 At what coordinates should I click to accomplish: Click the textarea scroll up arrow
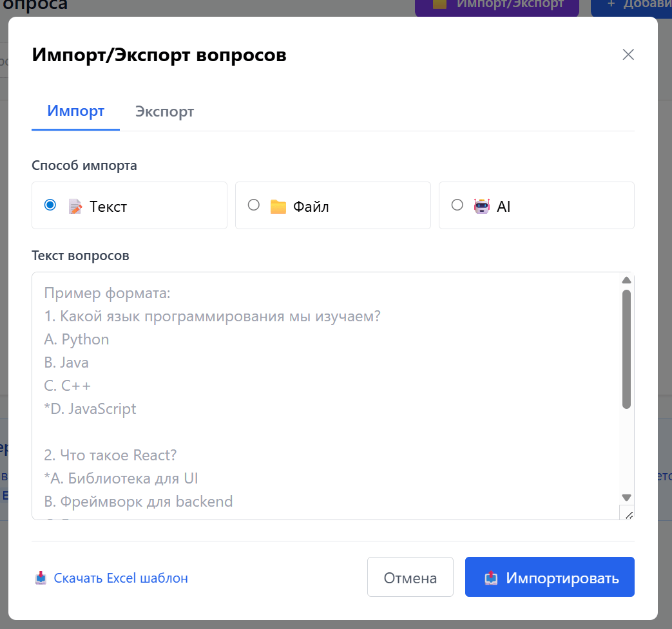point(626,280)
